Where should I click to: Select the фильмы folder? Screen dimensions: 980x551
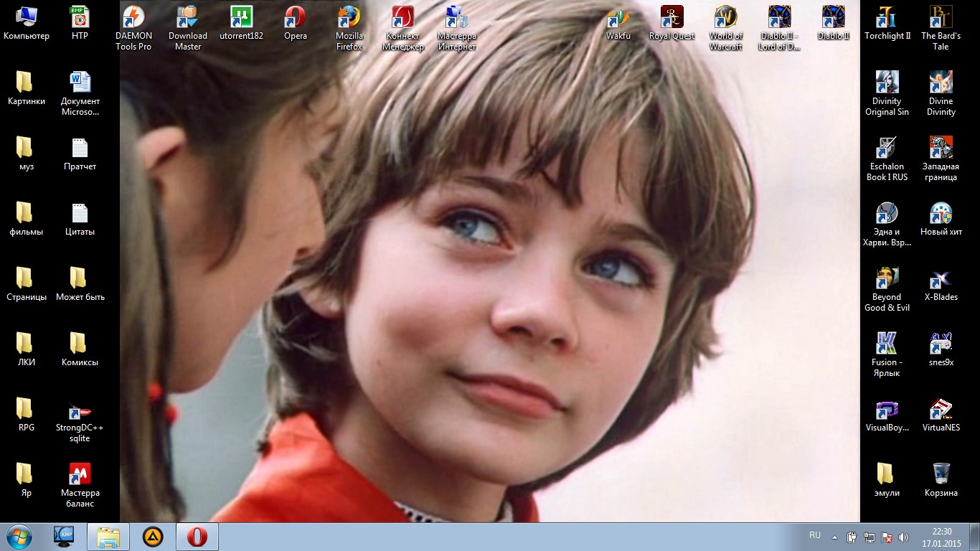pos(27,219)
